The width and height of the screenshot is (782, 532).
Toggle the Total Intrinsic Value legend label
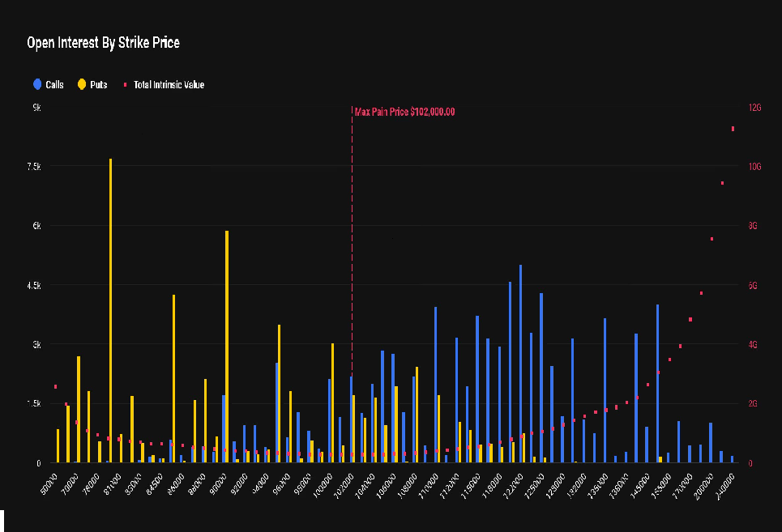click(x=169, y=84)
